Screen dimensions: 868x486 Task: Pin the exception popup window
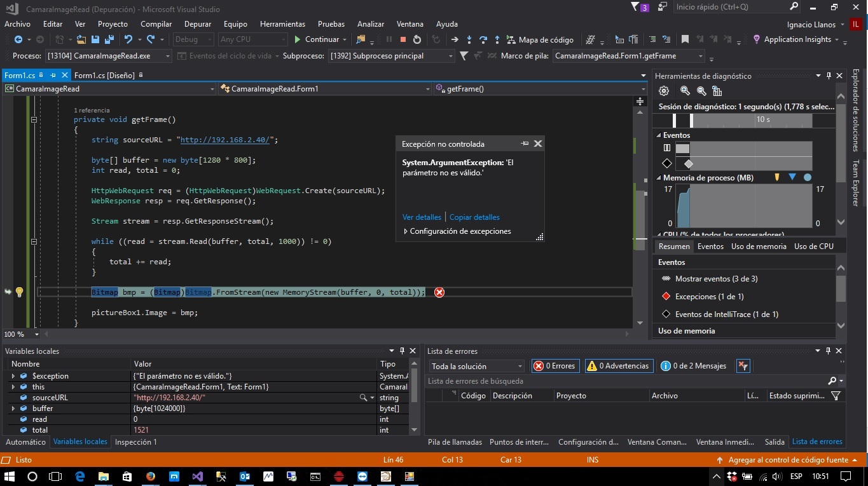525,144
